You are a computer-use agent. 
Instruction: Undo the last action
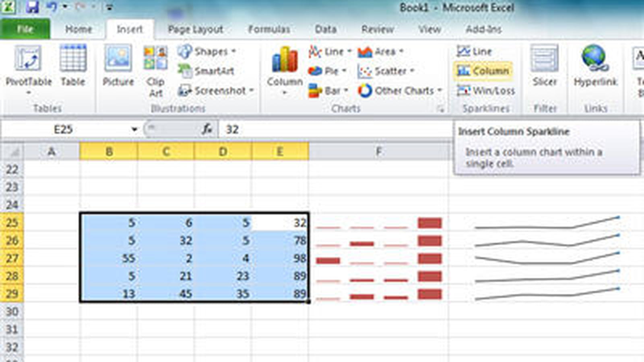tap(52, 7)
